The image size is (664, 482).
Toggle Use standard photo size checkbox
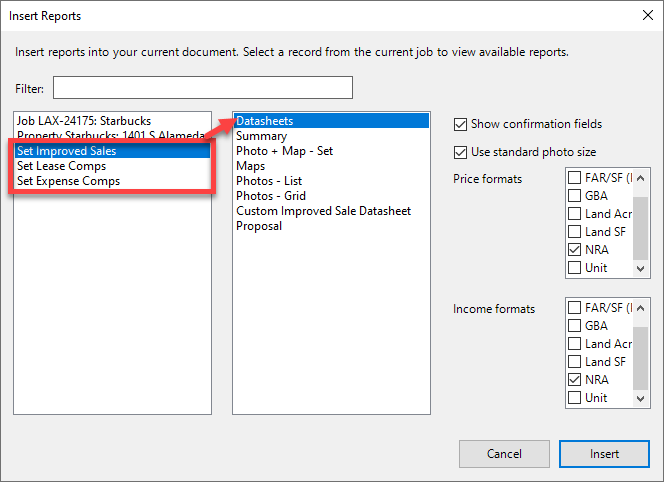(460, 152)
